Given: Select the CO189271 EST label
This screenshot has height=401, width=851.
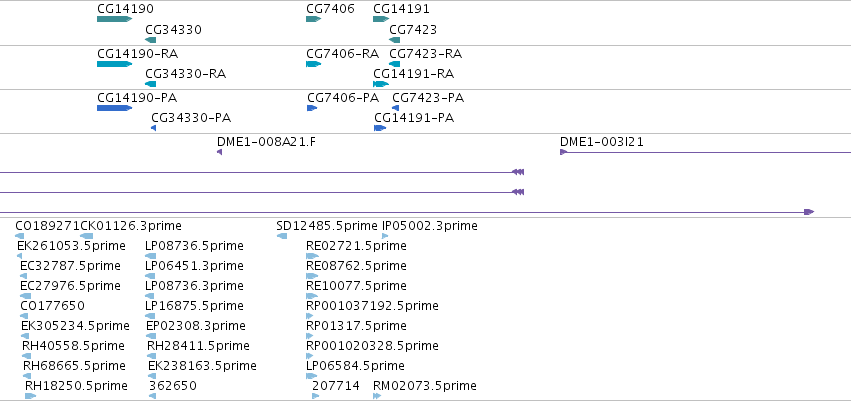Looking at the screenshot, I should tap(48, 226).
